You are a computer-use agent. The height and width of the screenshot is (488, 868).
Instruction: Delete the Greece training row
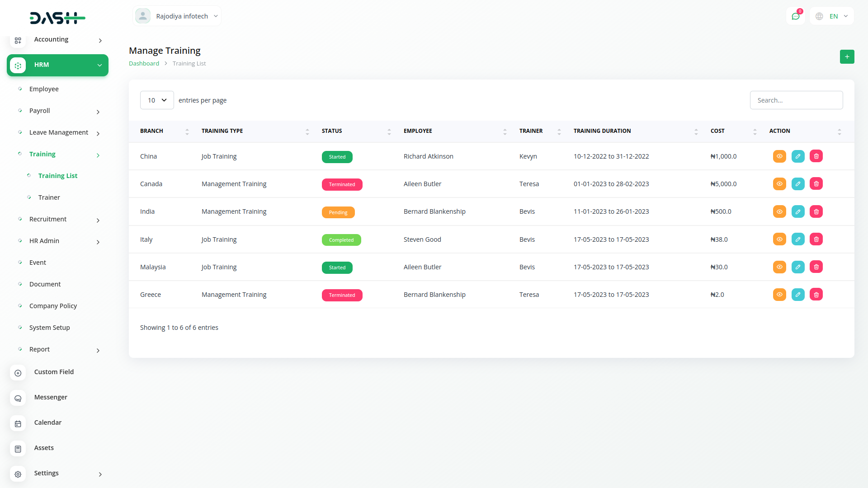(816, 295)
